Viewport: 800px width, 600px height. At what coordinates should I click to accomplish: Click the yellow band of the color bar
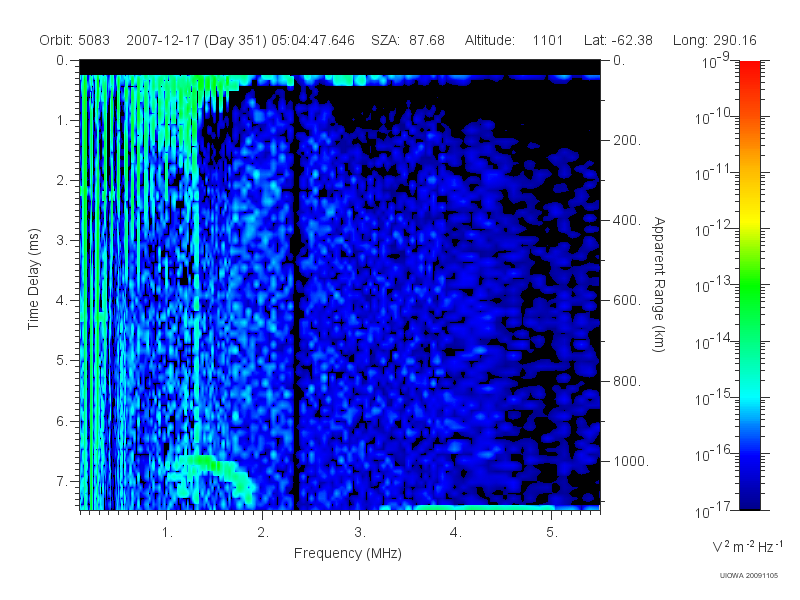coord(749,219)
